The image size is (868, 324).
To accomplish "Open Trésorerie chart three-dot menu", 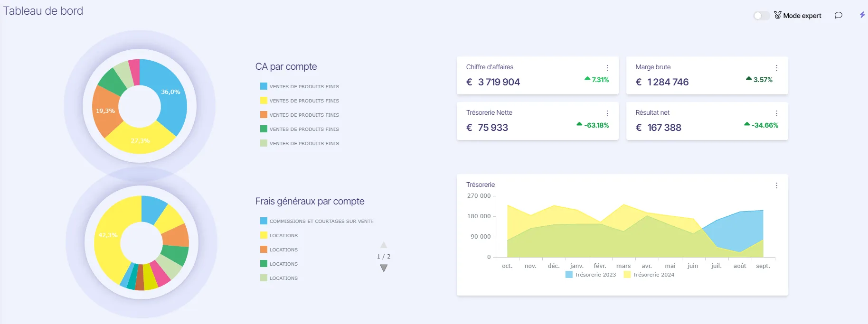I will [x=777, y=185].
